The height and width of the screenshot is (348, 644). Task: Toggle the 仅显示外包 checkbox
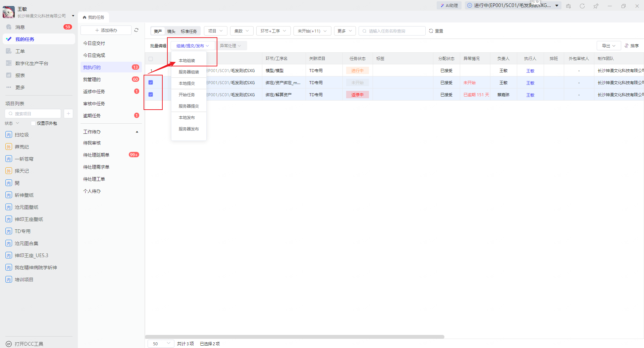pos(33,123)
